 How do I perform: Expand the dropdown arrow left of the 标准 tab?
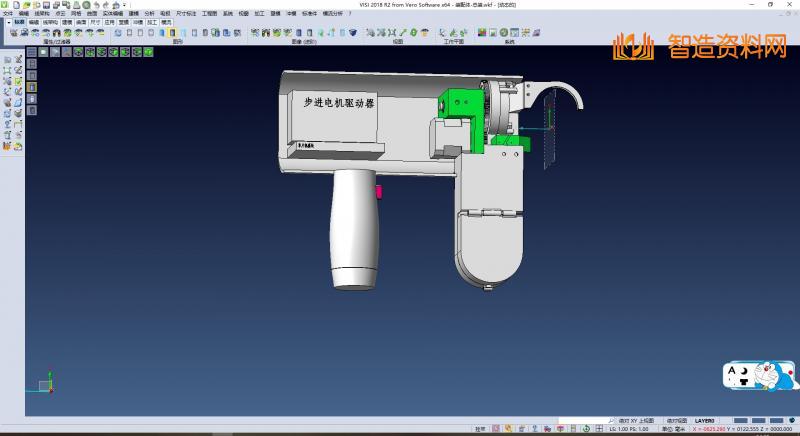[x=8, y=20]
